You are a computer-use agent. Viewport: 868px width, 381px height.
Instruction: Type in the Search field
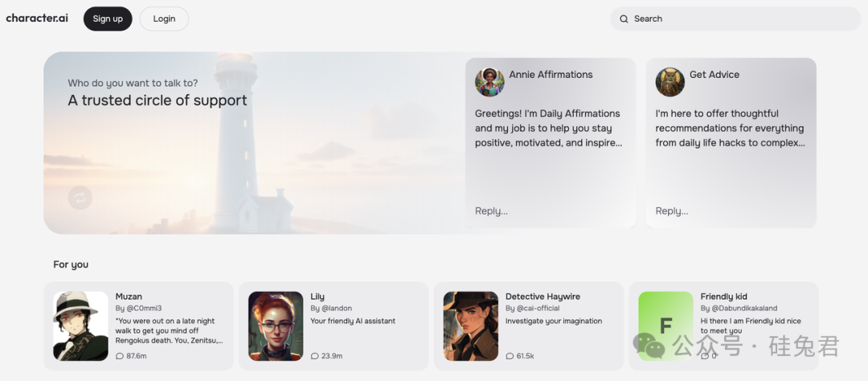[x=739, y=19]
